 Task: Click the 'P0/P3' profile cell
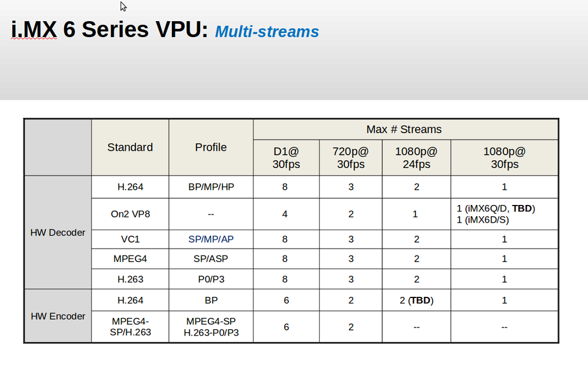coord(211,279)
